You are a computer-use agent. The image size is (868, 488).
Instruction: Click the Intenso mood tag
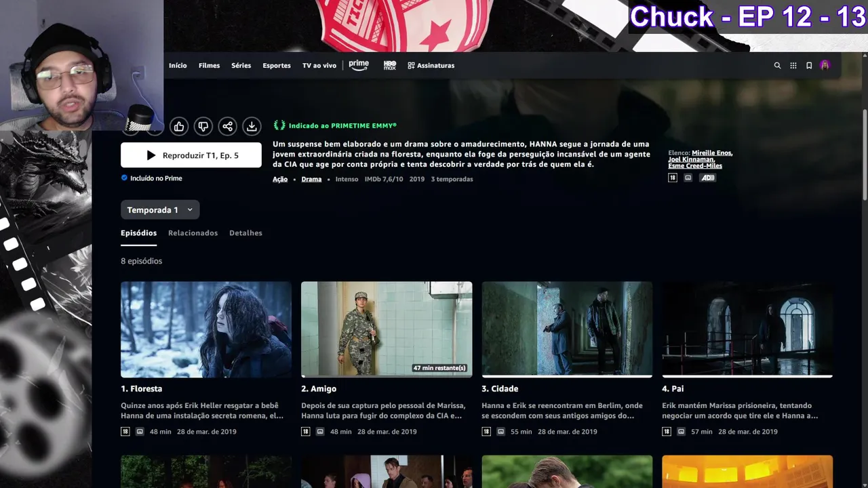tap(347, 180)
